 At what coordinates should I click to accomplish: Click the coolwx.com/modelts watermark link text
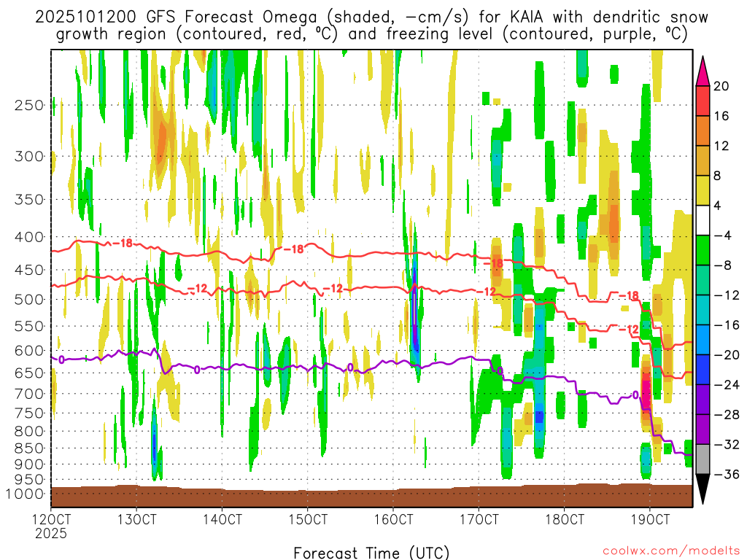[671, 551]
